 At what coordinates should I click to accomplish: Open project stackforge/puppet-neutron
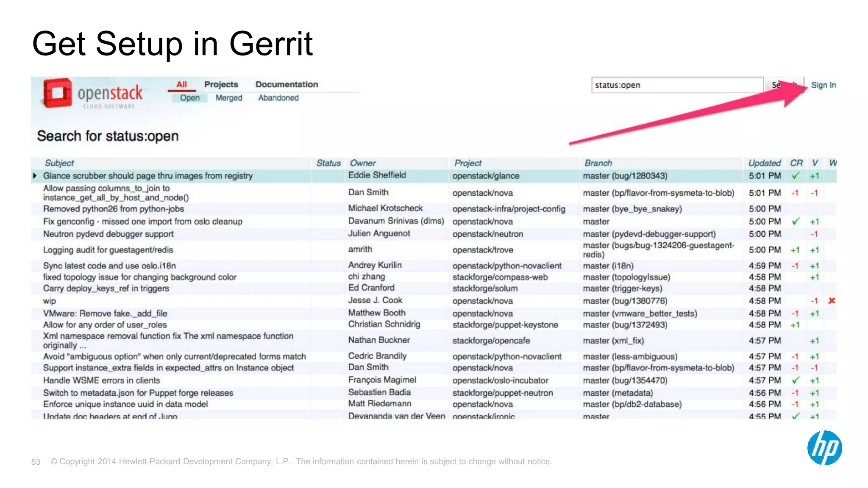coord(502,393)
